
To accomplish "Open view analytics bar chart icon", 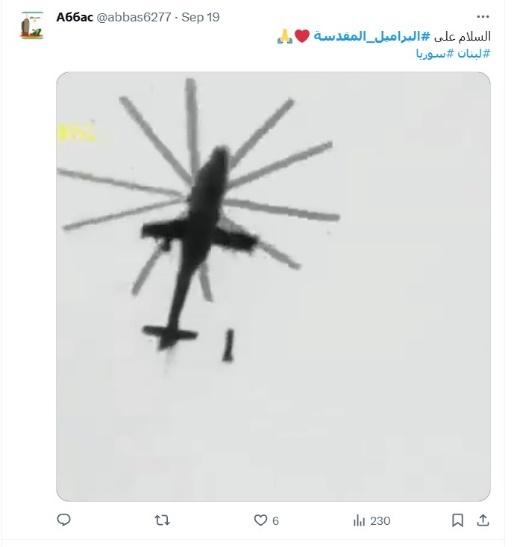I will point(359,520).
